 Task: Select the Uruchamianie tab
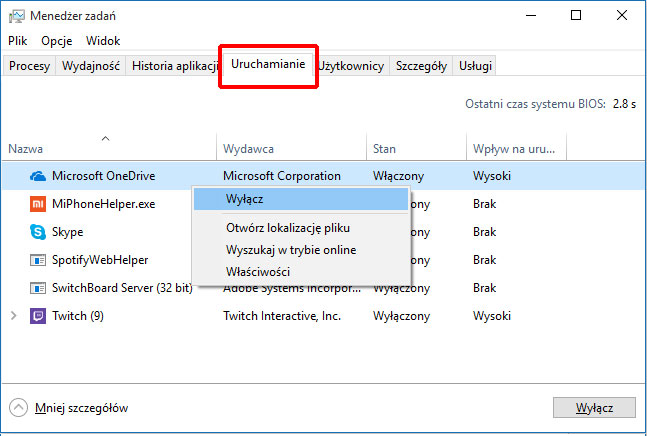pos(268,64)
